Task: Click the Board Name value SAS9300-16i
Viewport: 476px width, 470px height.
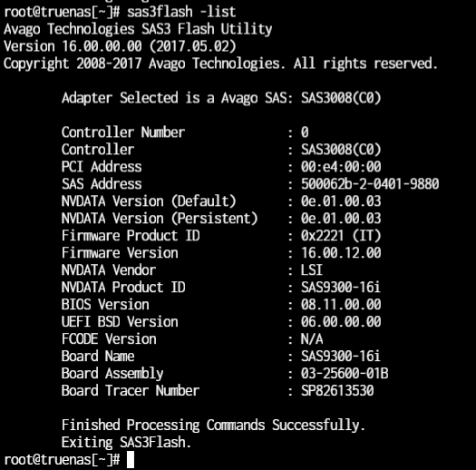Action: pyautogui.click(x=341, y=356)
